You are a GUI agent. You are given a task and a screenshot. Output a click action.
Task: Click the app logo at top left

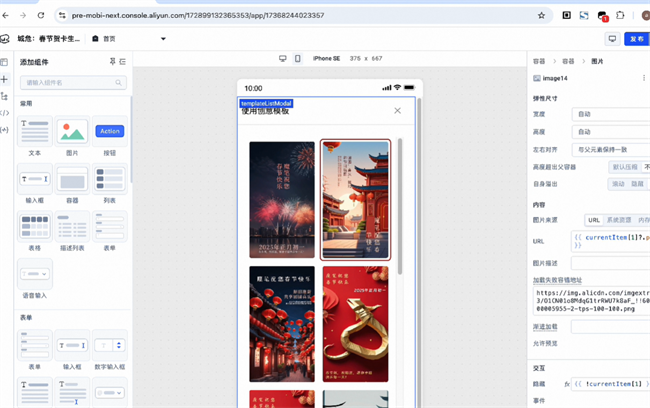[x=5, y=39]
